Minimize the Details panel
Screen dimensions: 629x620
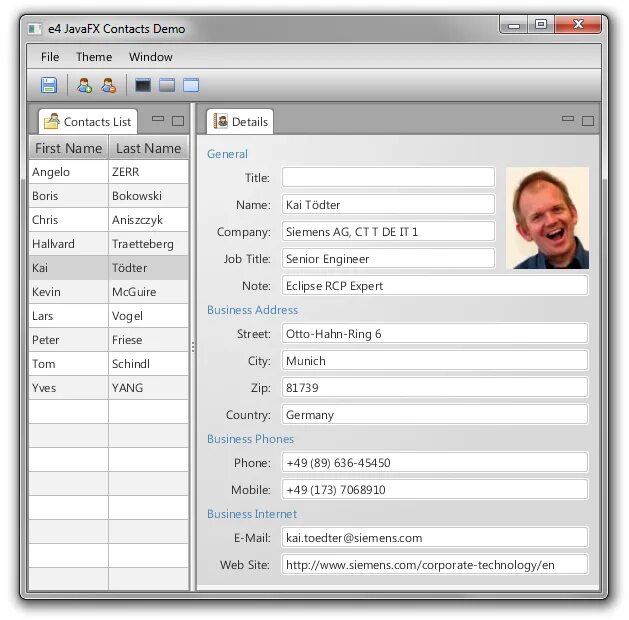(568, 118)
